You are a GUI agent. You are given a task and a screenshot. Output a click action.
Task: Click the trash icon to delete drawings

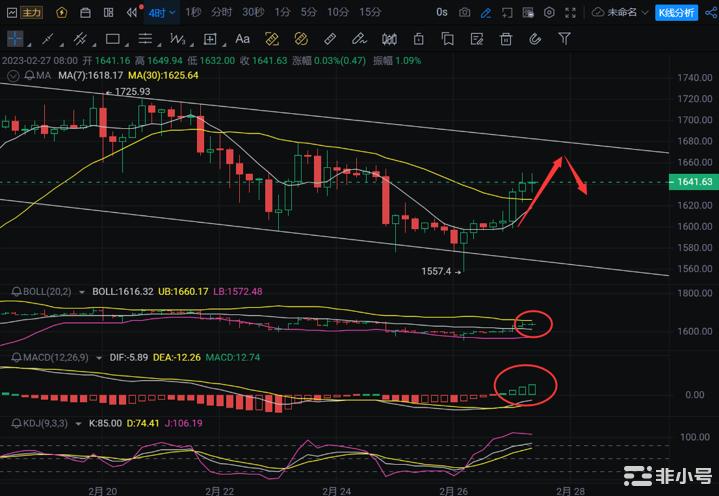click(x=507, y=39)
